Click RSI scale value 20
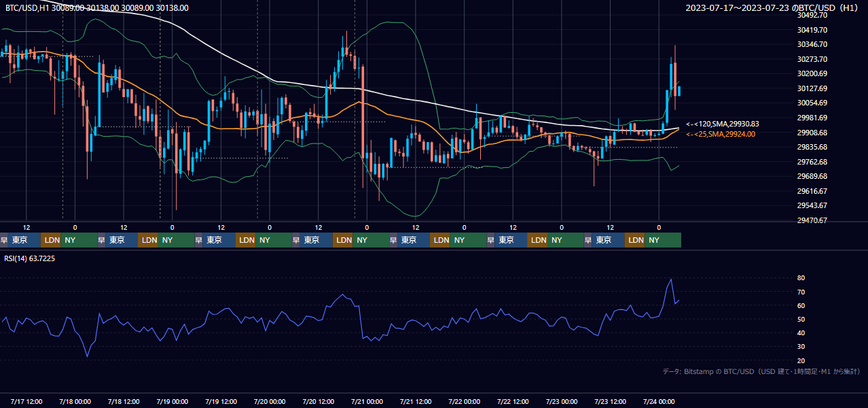The height and width of the screenshot is (408, 868). pos(801,360)
